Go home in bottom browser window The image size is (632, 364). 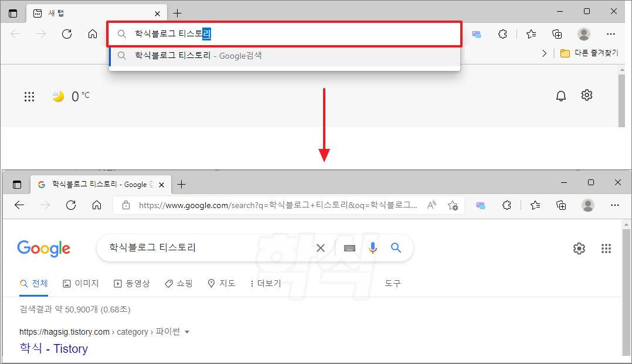point(97,205)
